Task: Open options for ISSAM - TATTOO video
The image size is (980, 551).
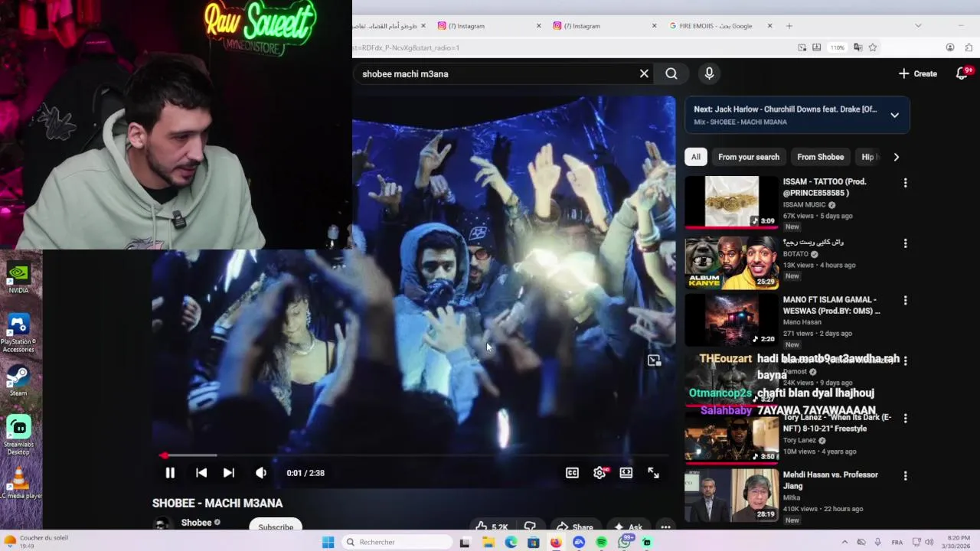Action: coord(905,183)
